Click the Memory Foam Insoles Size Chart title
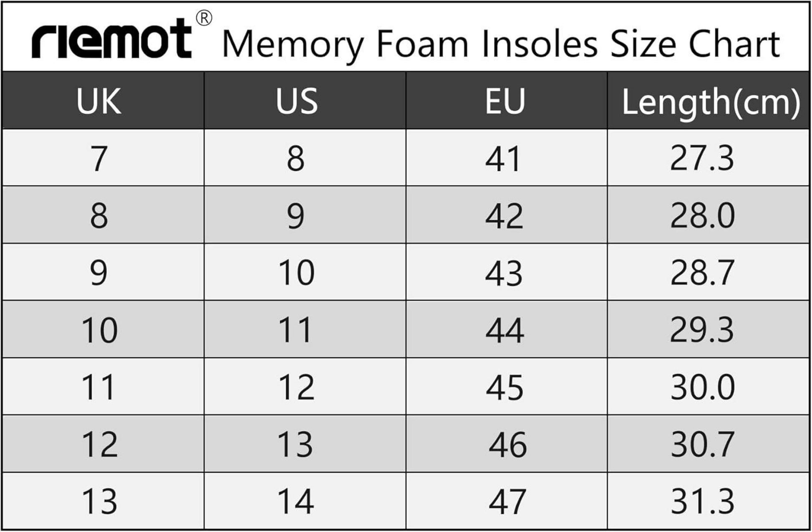 [x=501, y=44]
